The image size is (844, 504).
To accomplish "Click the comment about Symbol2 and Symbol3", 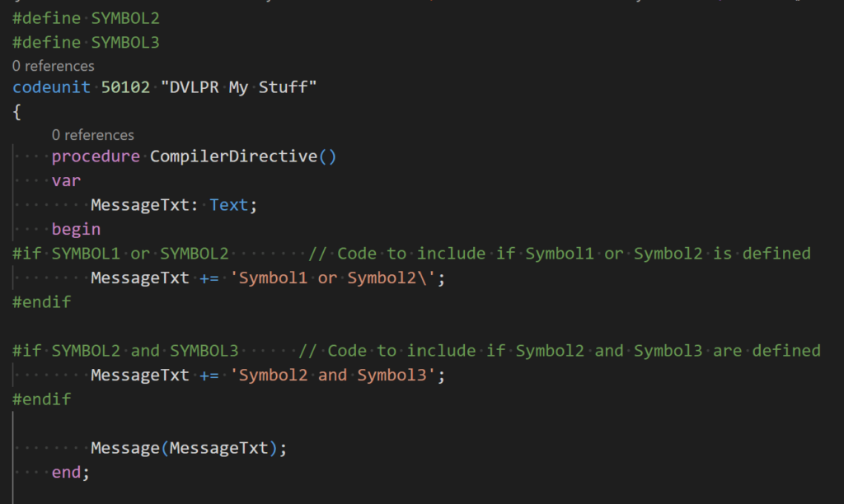I will point(560,351).
